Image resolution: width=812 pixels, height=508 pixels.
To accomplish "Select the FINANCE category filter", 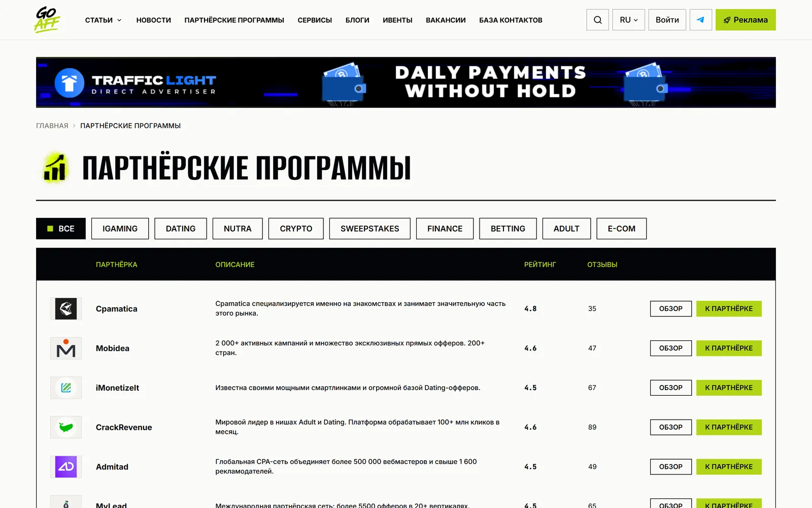I will click(x=445, y=229).
